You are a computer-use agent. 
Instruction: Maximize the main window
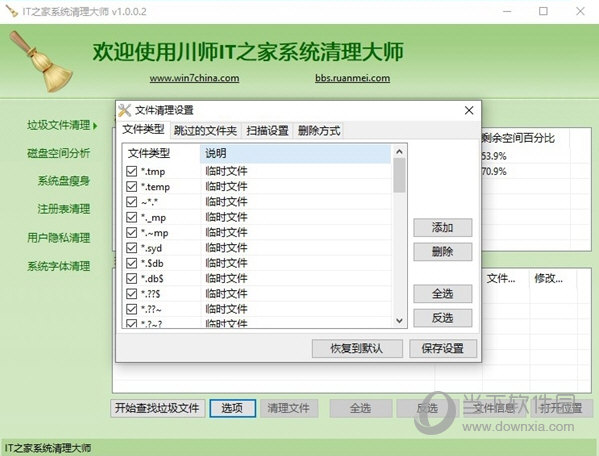[543, 11]
